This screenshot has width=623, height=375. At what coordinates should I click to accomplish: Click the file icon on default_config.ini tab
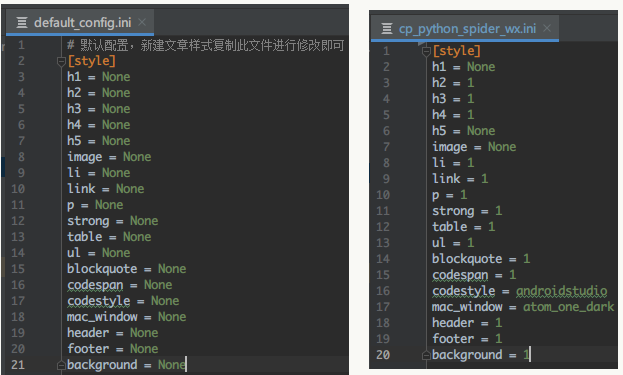(22, 23)
